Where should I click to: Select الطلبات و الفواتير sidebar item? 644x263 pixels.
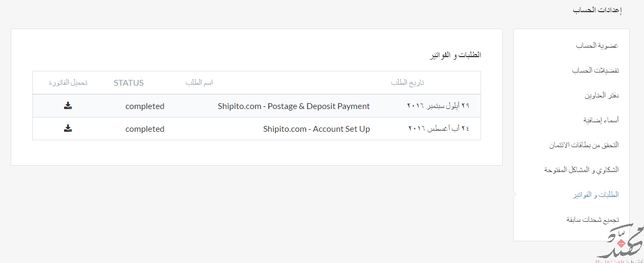tap(596, 195)
